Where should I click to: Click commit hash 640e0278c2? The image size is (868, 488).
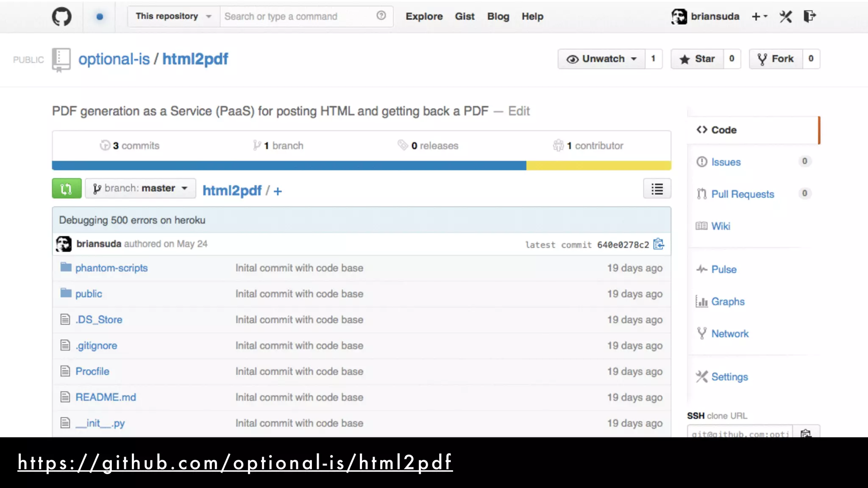(623, 244)
